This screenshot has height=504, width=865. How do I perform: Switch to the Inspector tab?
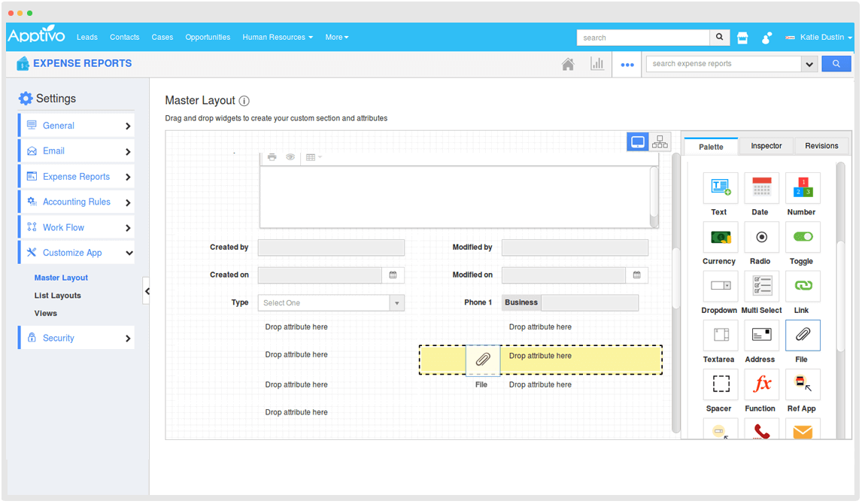click(x=766, y=146)
